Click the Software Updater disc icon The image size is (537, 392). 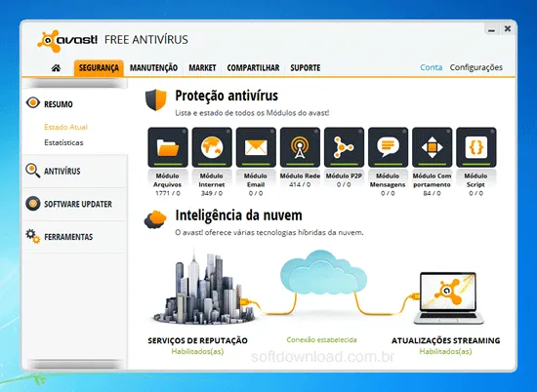pyautogui.click(x=33, y=204)
